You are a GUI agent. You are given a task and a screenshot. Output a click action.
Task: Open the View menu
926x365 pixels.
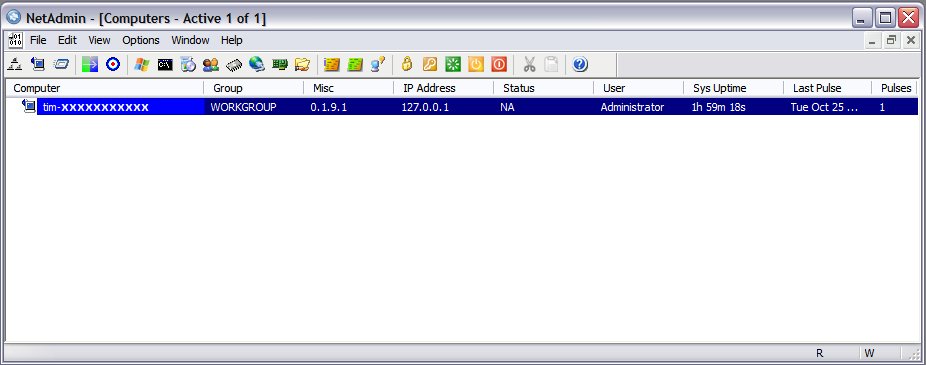[x=99, y=40]
